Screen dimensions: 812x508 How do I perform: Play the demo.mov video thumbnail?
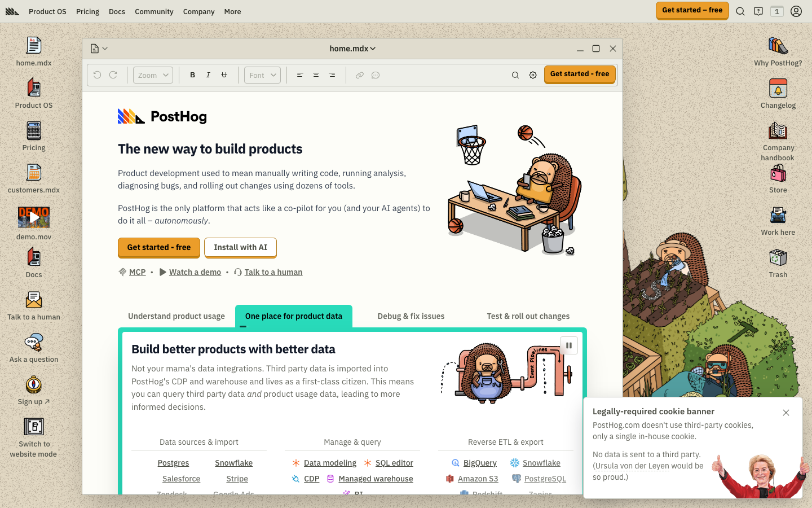(34, 217)
